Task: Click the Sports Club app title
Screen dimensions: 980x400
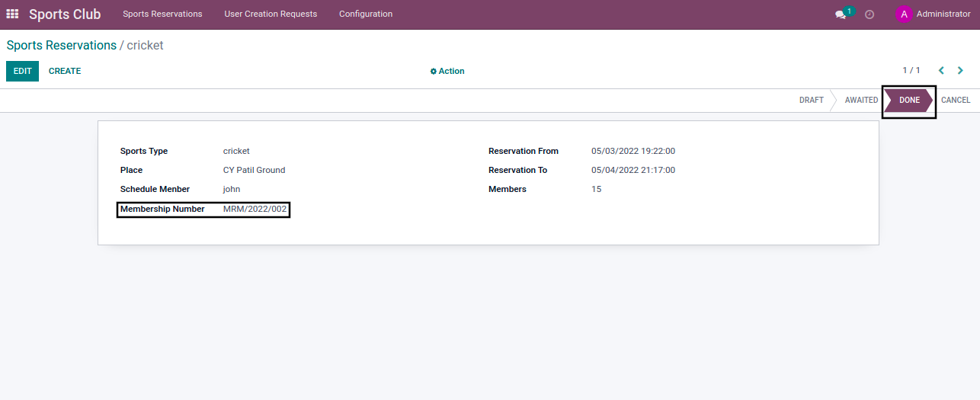Action: pos(65,14)
